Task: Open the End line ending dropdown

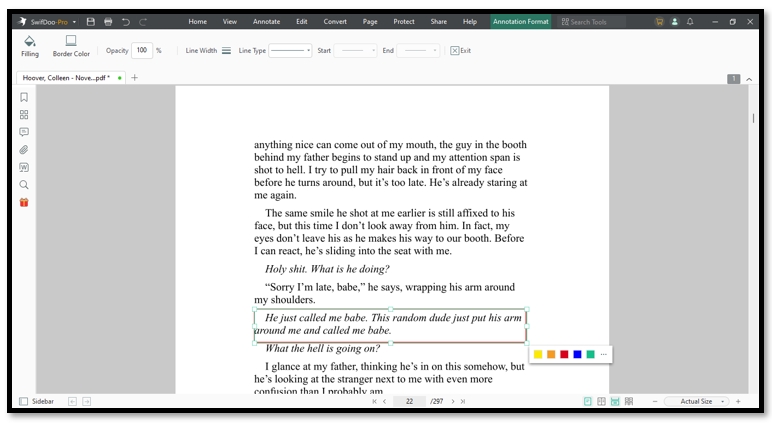Action: (x=418, y=50)
